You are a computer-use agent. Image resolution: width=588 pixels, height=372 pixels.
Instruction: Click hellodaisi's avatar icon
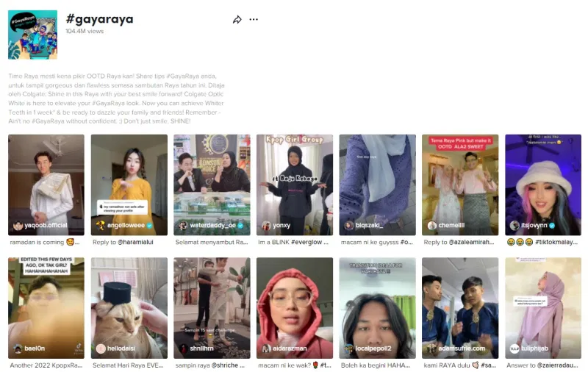tap(101, 348)
